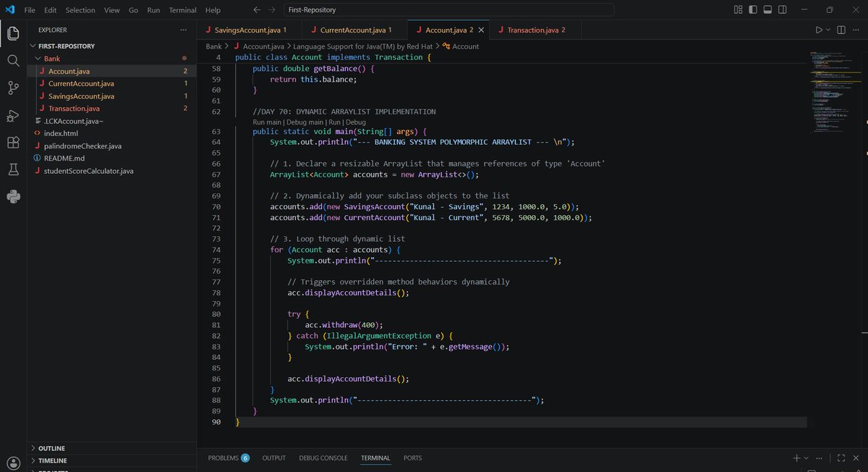
Task: Open Run and Debug view
Action: coord(13,116)
